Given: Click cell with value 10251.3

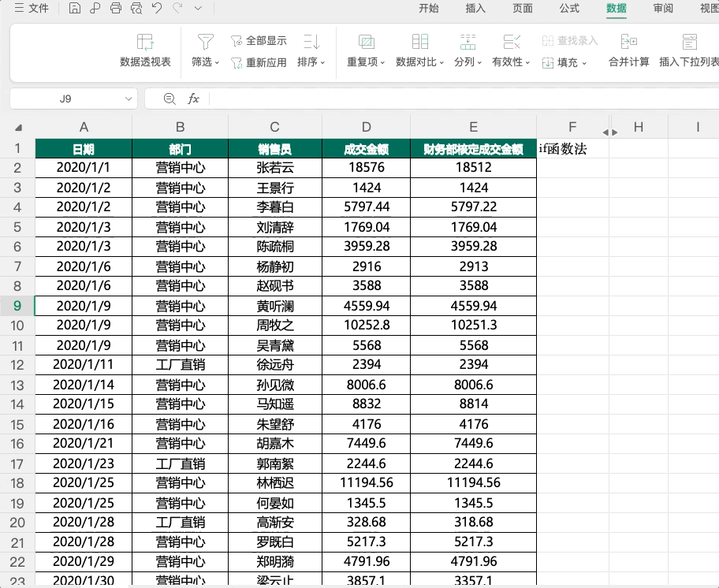Looking at the screenshot, I should coord(473,326).
